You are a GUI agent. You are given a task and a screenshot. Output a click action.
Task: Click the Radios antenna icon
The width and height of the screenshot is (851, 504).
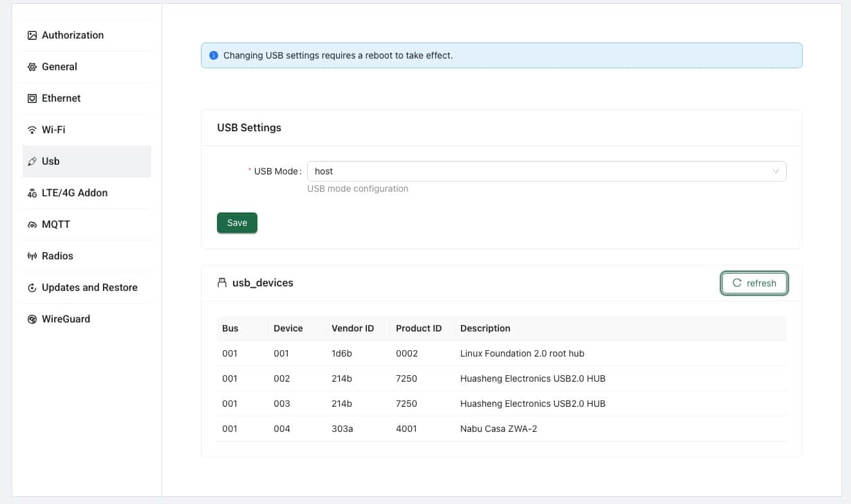click(x=32, y=256)
